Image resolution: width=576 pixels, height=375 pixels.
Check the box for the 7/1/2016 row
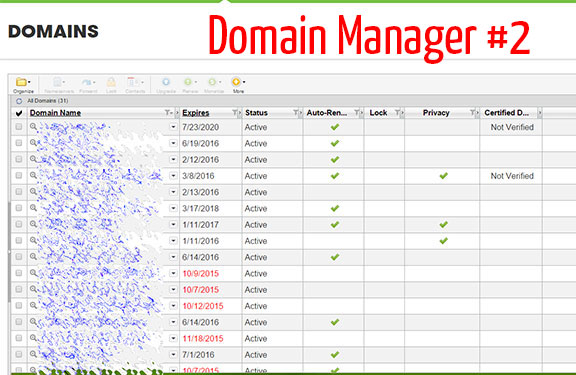pos(19,354)
